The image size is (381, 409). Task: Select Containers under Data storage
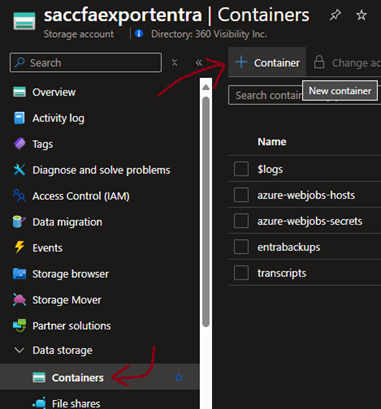click(x=78, y=378)
